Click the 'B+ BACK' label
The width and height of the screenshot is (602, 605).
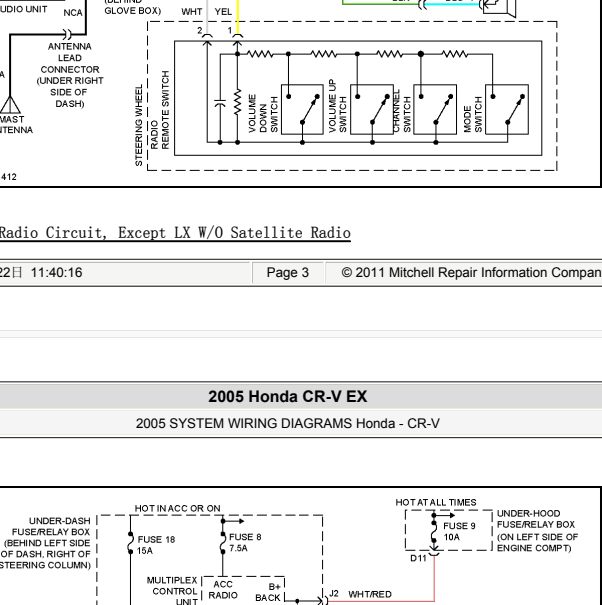pyautogui.click(x=268, y=592)
